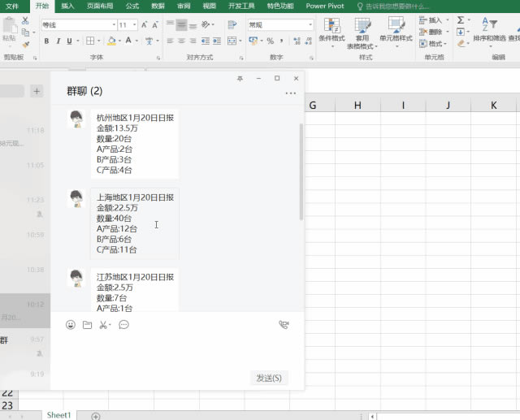The image size is (520, 420).
Task: Open group chat more options (three dots)
Action: [x=291, y=93]
